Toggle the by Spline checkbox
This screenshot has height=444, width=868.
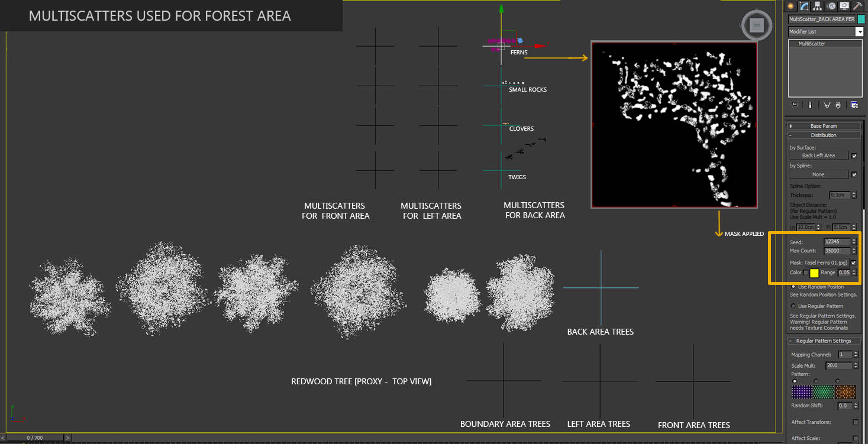[854, 174]
